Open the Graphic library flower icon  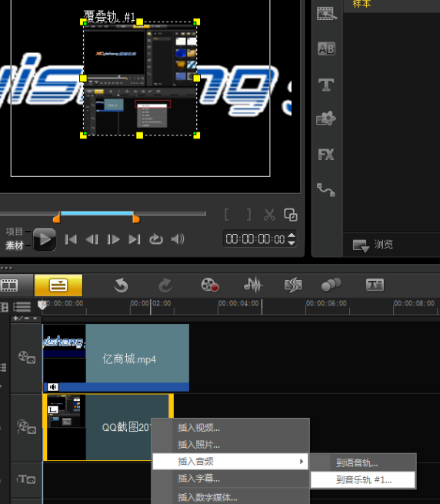326,118
